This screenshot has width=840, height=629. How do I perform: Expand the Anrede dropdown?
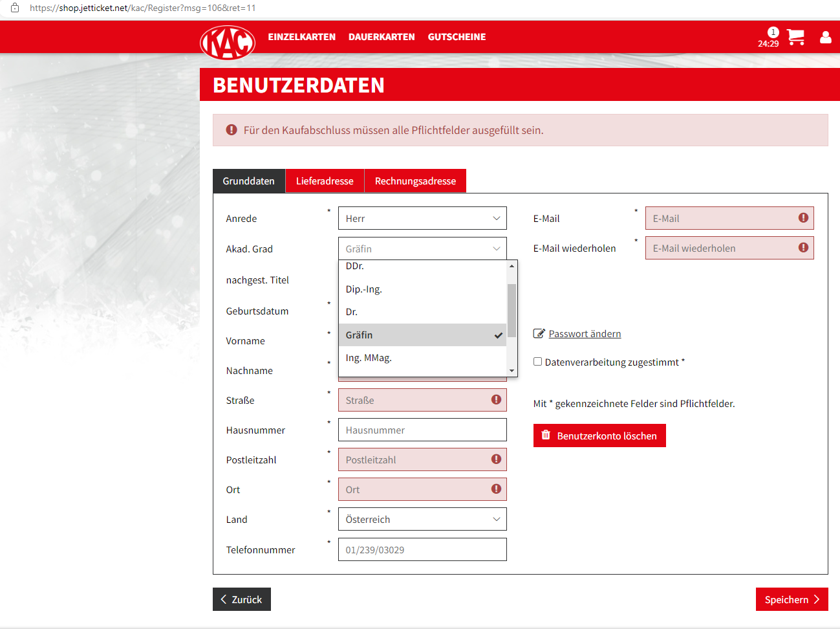pyautogui.click(x=422, y=219)
